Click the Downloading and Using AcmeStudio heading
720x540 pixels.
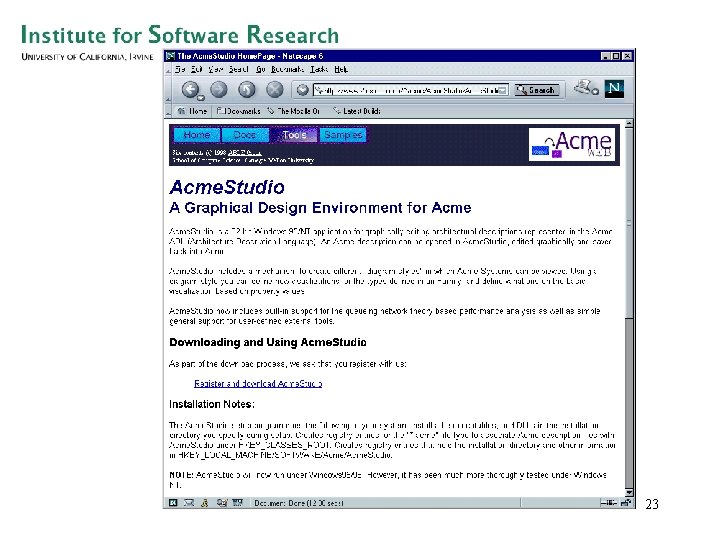point(268,342)
